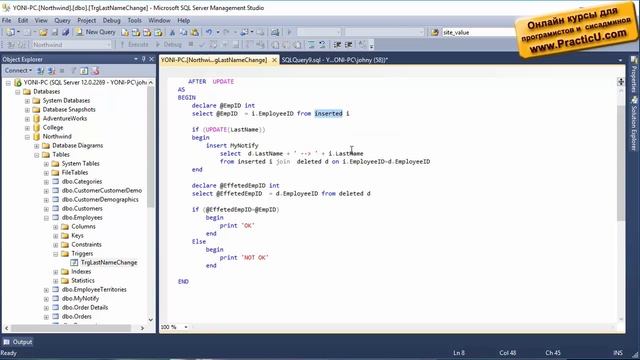Click Disconnect icon in Object Explorer
This screenshot has width=640, height=360.
(51, 71)
